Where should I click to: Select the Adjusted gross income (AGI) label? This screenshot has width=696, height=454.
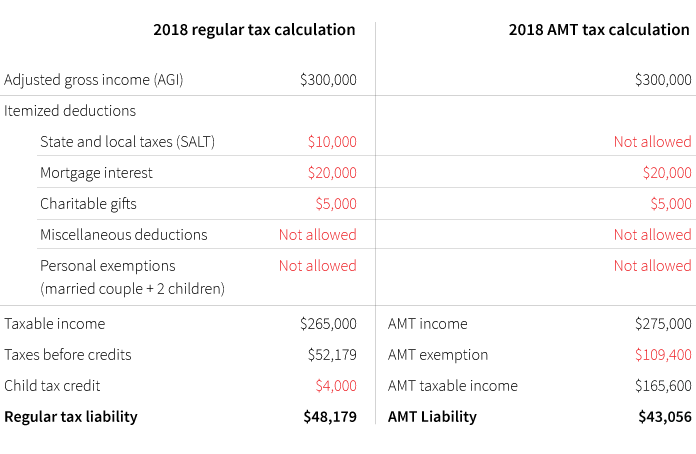[94, 79]
